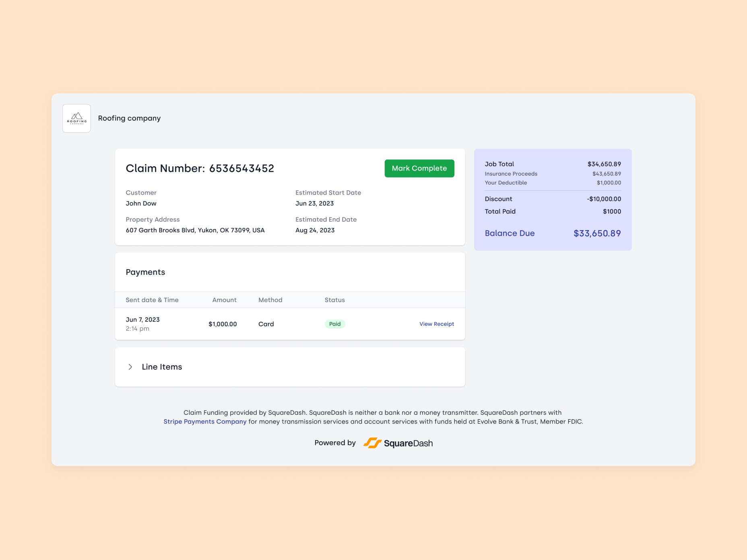Screen dimensions: 747x560
Task: Expand the Line Items section
Action: 162,367
